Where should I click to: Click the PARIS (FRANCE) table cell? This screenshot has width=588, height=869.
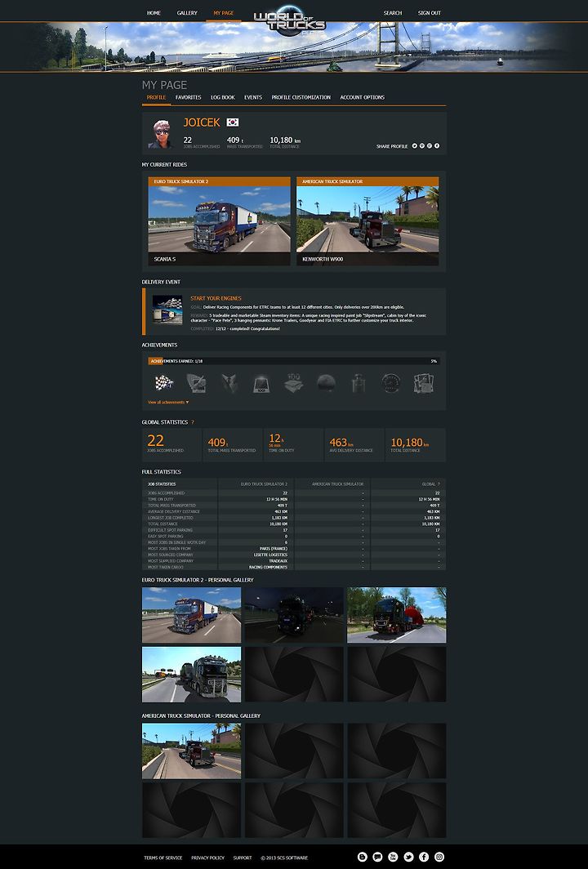[256, 549]
